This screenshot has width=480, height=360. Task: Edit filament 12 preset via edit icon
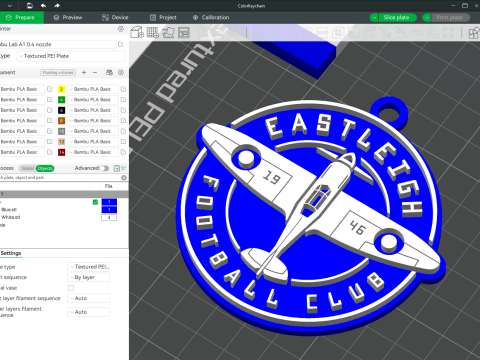tap(123, 142)
